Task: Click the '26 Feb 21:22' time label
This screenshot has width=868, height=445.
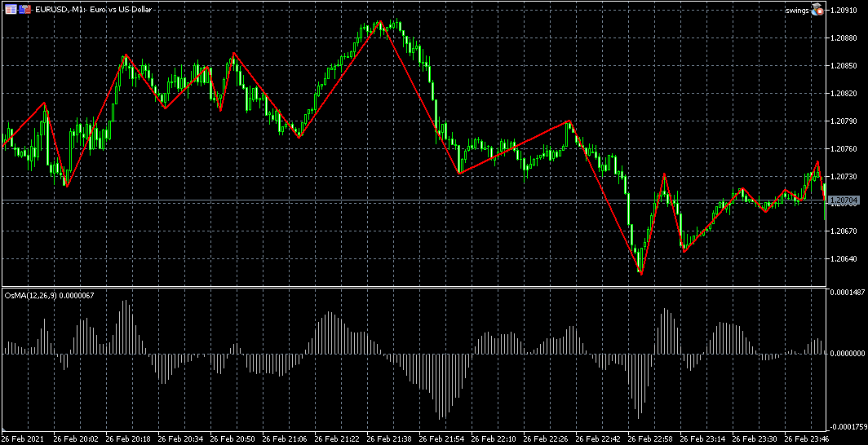Action: [337, 439]
